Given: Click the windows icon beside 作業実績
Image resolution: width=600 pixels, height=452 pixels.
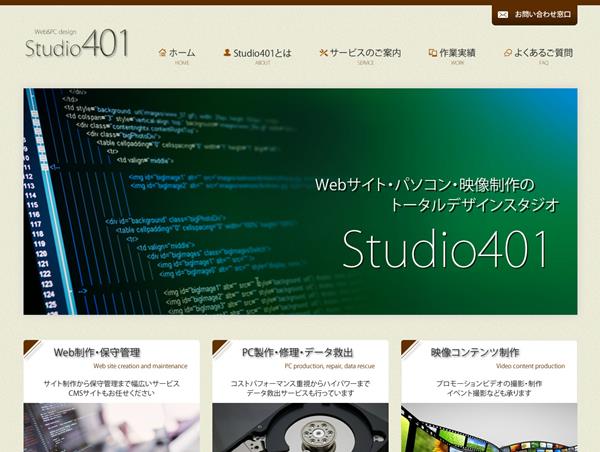Looking at the screenshot, I should tap(432, 53).
